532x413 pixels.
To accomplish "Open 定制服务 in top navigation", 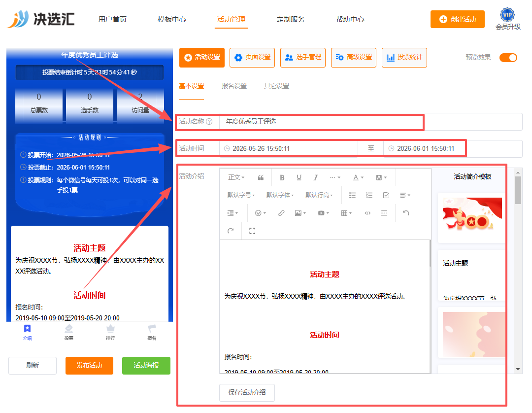I will (x=291, y=19).
